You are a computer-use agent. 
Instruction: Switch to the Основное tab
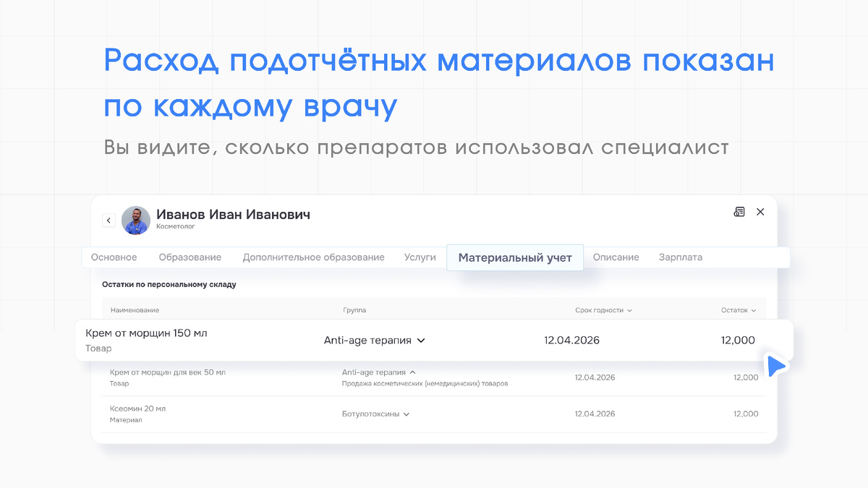point(114,257)
